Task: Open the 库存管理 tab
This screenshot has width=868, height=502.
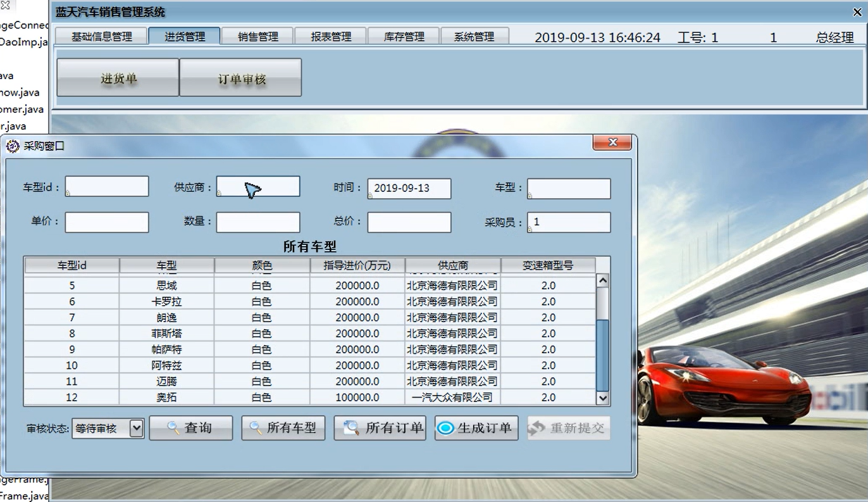Action: pyautogui.click(x=402, y=36)
